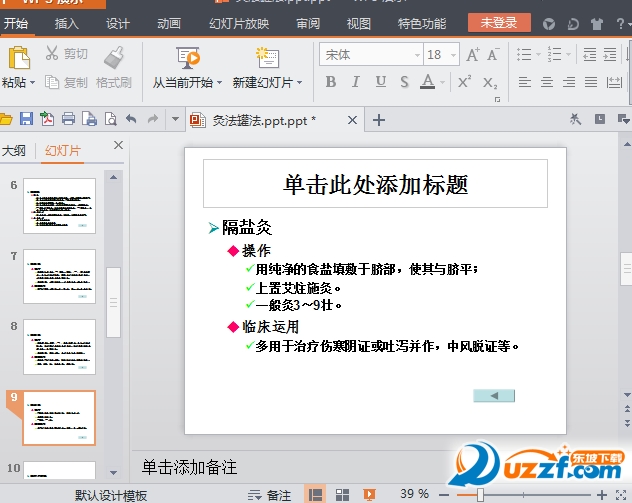This screenshot has height=503, width=632.
Task: Click the New Slide (新建幻灯片) icon
Action: [x=267, y=58]
